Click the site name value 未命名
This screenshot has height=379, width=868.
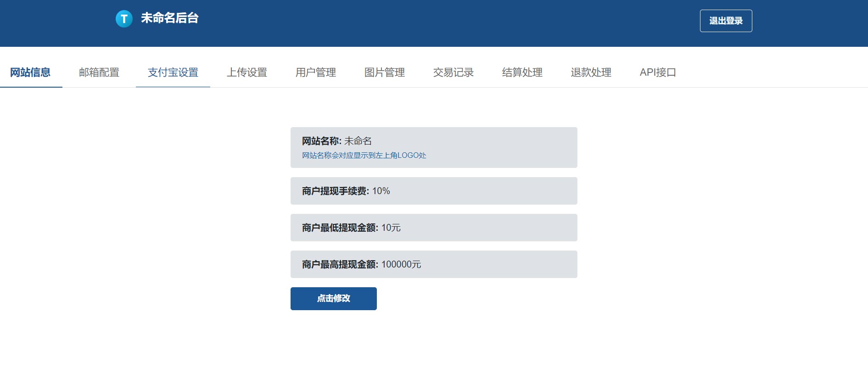click(x=358, y=141)
